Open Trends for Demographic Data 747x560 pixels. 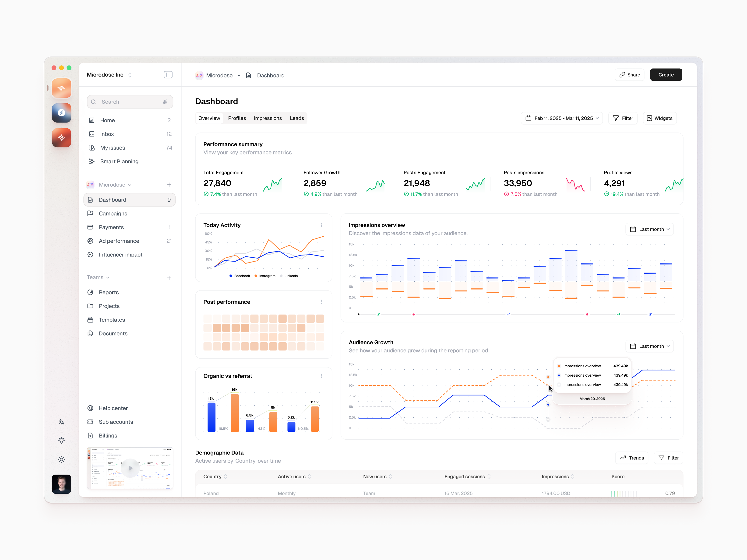pos(631,458)
